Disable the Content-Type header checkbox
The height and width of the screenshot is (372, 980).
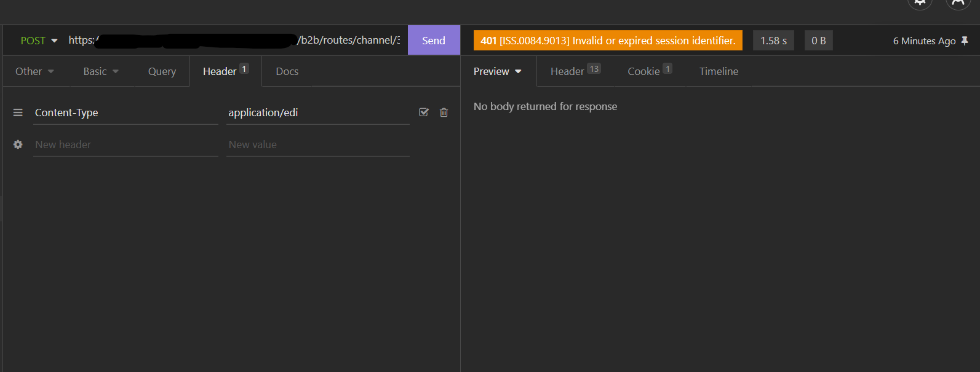[x=424, y=113]
